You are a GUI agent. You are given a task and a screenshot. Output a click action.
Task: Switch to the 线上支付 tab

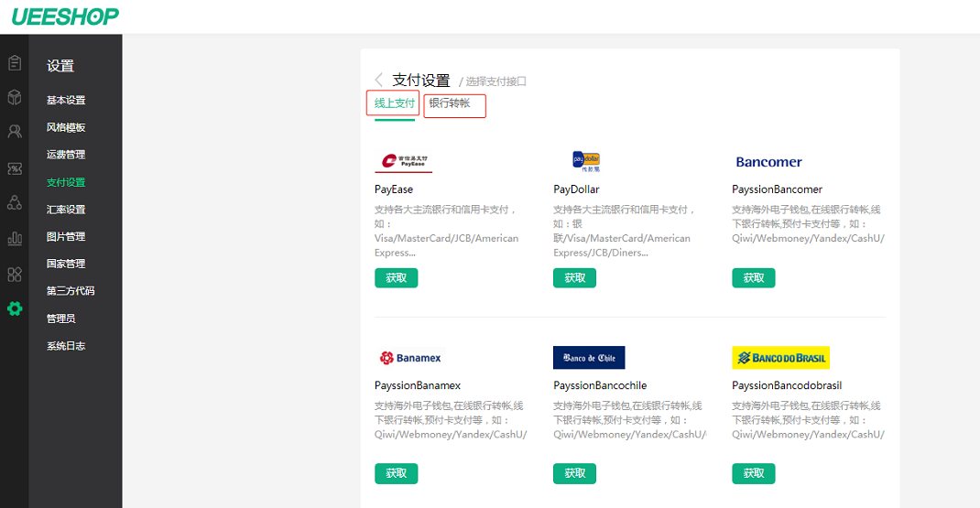pos(395,103)
